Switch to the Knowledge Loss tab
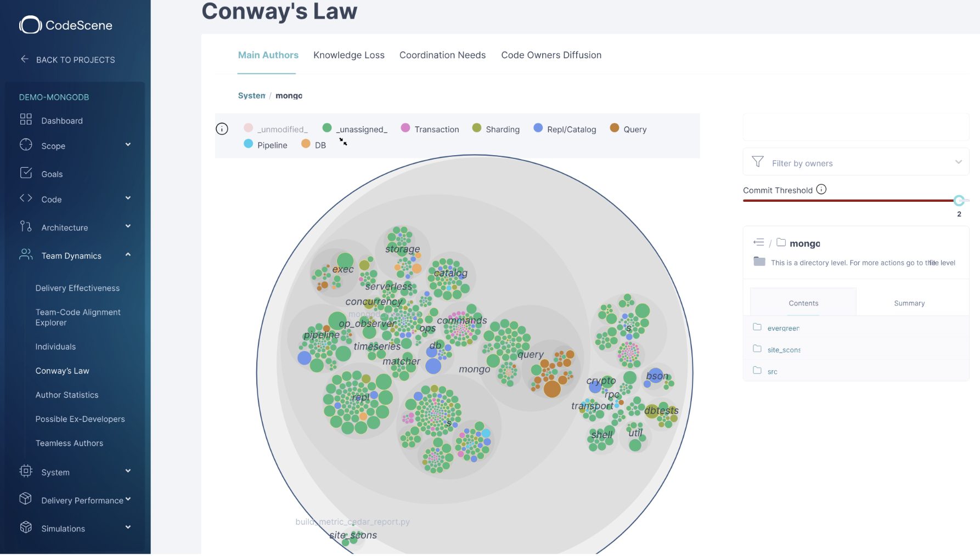This screenshot has height=556, width=980. 349,55
